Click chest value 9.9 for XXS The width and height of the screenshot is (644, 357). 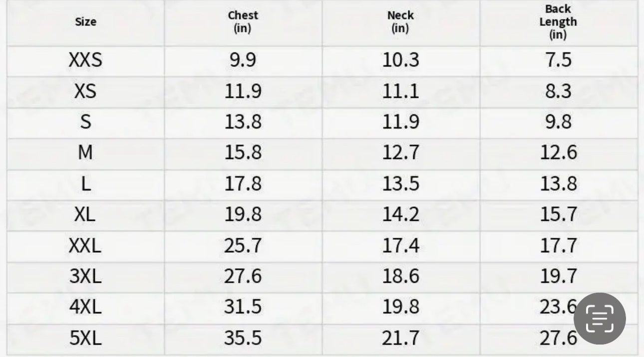243,60
